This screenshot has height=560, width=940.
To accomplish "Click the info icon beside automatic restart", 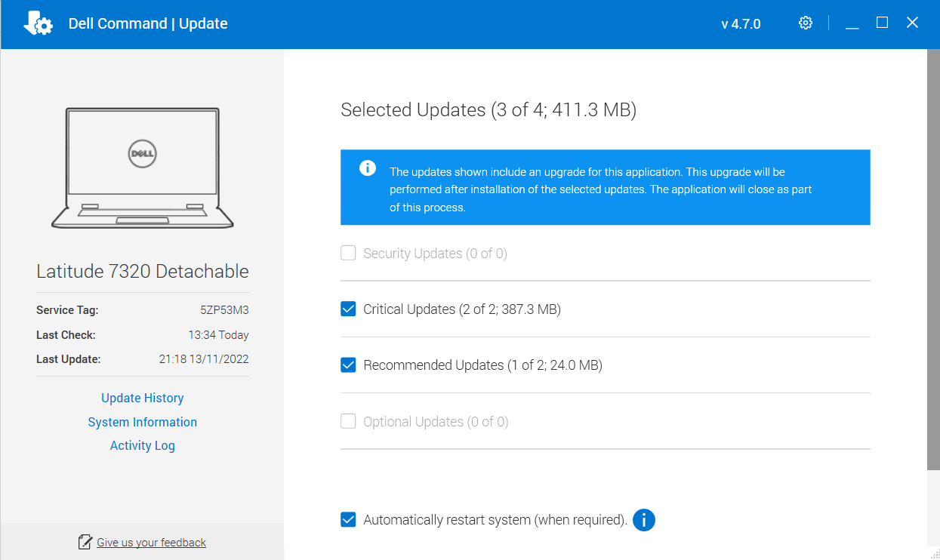I will pyautogui.click(x=643, y=520).
